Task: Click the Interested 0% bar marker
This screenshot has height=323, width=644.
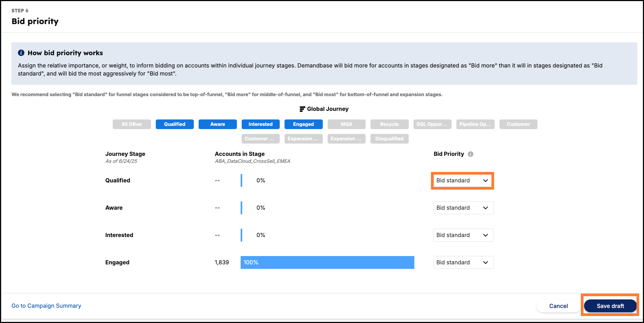Action: [x=241, y=235]
